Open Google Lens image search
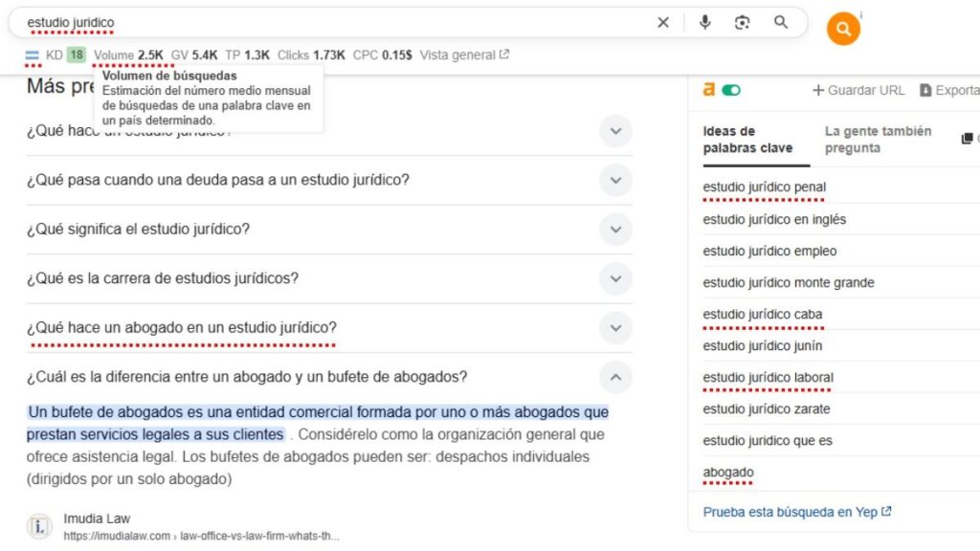 (x=743, y=23)
